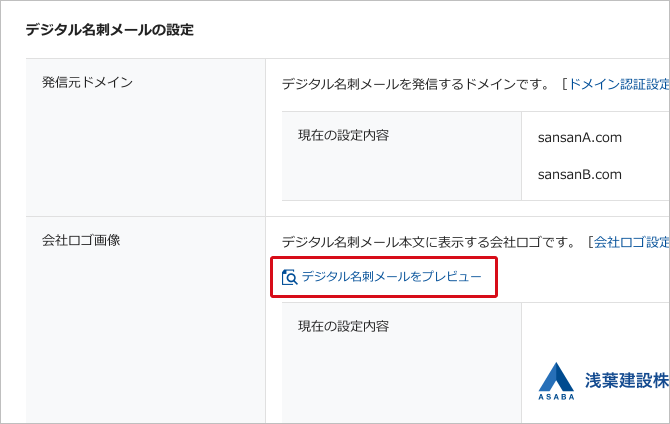Click the blue ASABA triangle logo mark
This screenshot has width=670, height=424.
(x=556, y=376)
